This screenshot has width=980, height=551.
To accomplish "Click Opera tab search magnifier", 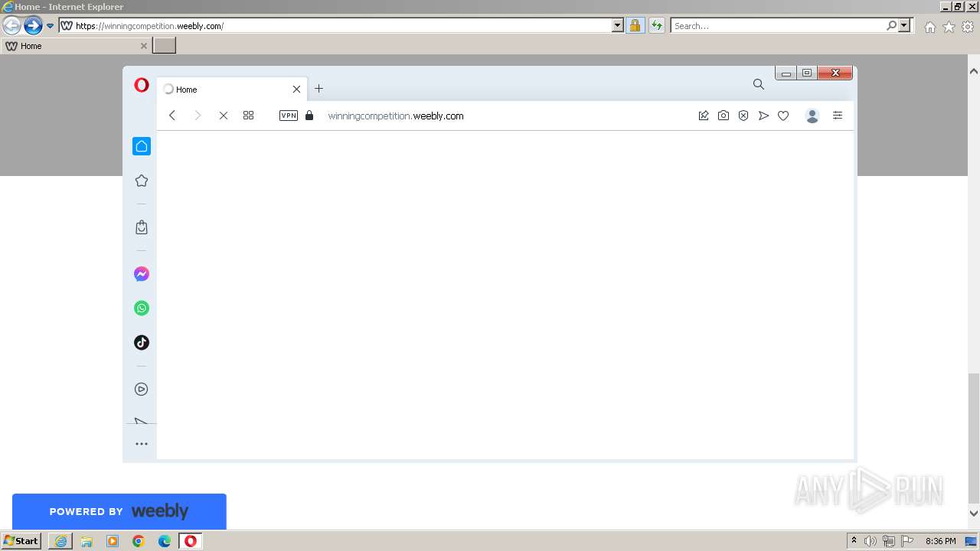I will click(x=759, y=84).
